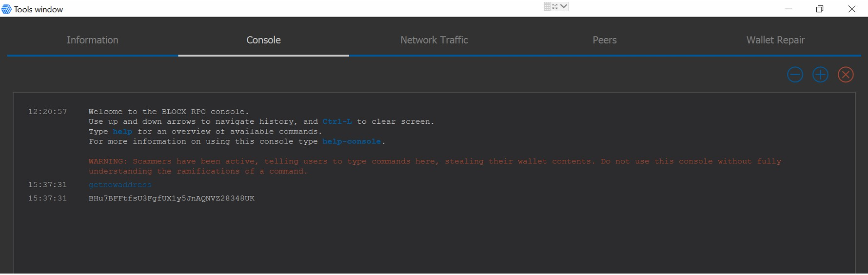Viewport: 868px width, 275px height.
Task: Minimize the Tools window
Action: pos(789,9)
